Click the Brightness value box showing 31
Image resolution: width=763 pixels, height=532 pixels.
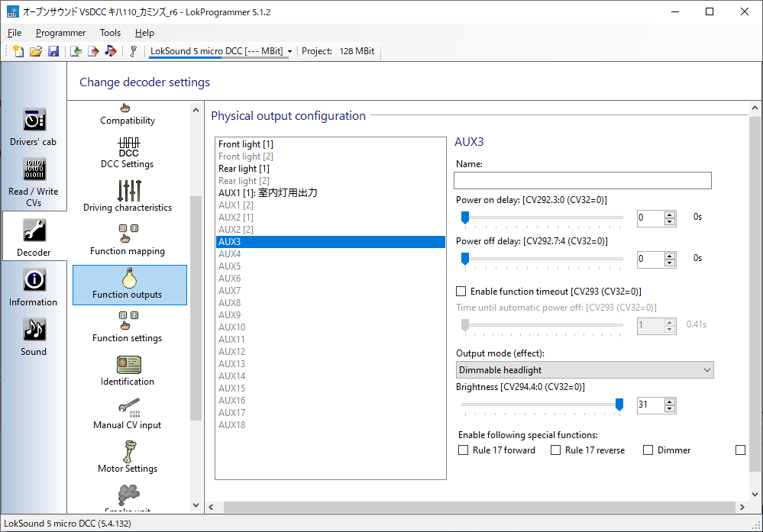[651, 405]
